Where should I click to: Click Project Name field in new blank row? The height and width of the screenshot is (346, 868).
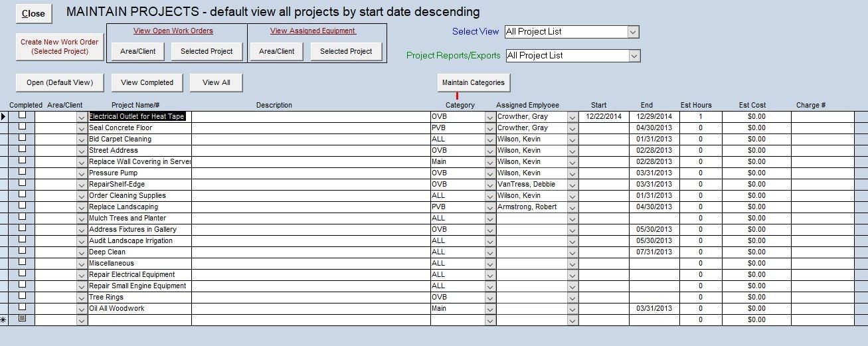139,319
